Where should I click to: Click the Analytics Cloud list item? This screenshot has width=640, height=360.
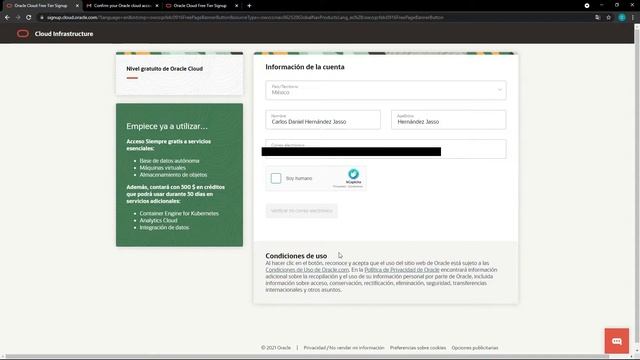point(158,220)
